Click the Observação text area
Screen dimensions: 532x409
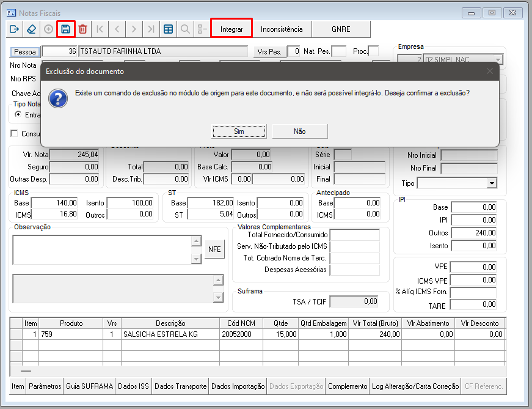click(x=102, y=249)
